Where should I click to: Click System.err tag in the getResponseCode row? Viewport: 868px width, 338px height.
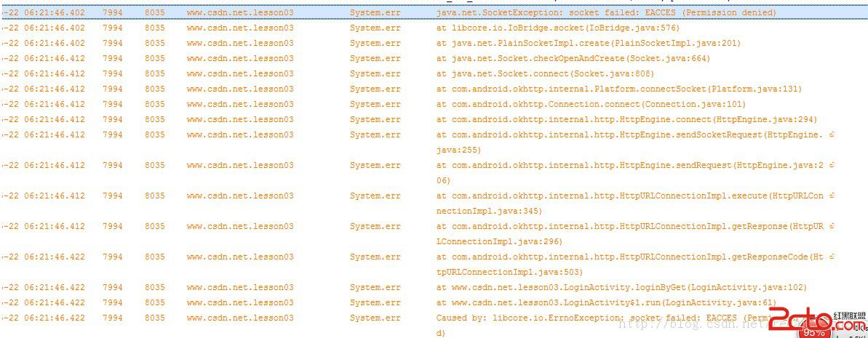(x=375, y=257)
